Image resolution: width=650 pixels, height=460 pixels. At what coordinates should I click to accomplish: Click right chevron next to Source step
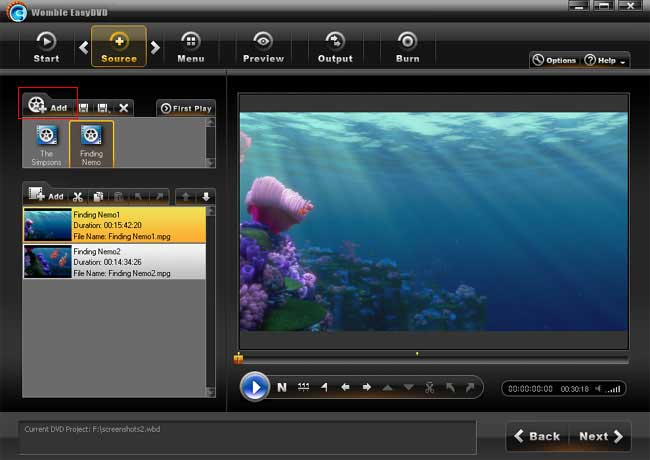[156, 46]
